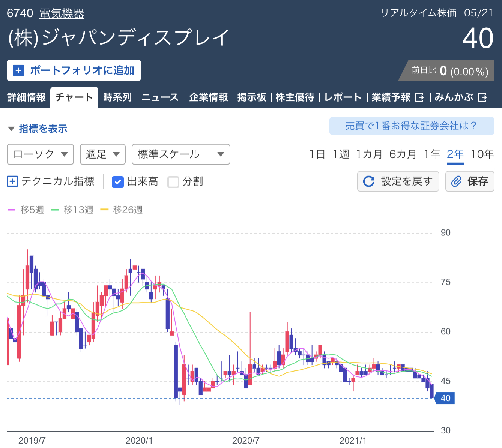Viewport: 502px width, 448px height.
Task: Open the 週足 interval dropdown
Action: [x=102, y=154]
